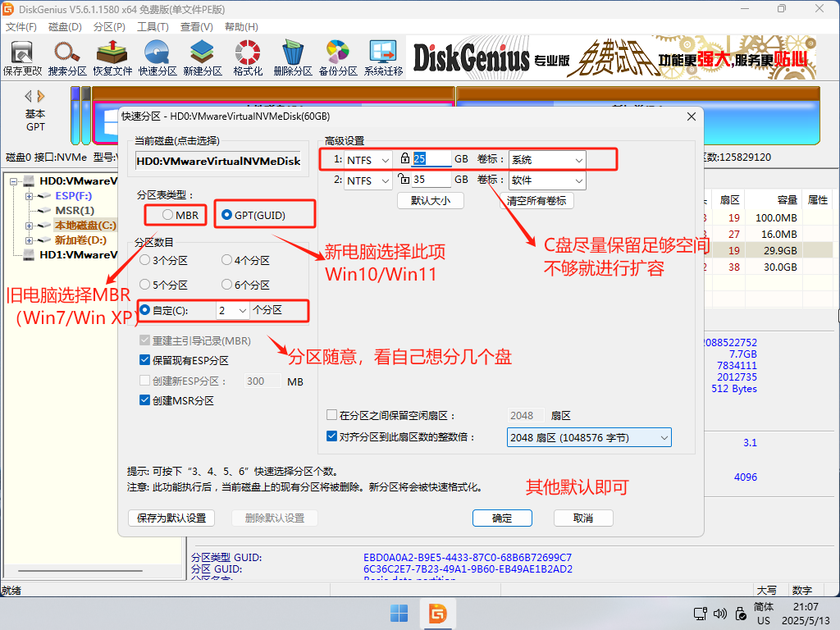The width and height of the screenshot is (840, 630).
Task: Toggle the size lock for partition 2
Action: click(x=404, y=178)
